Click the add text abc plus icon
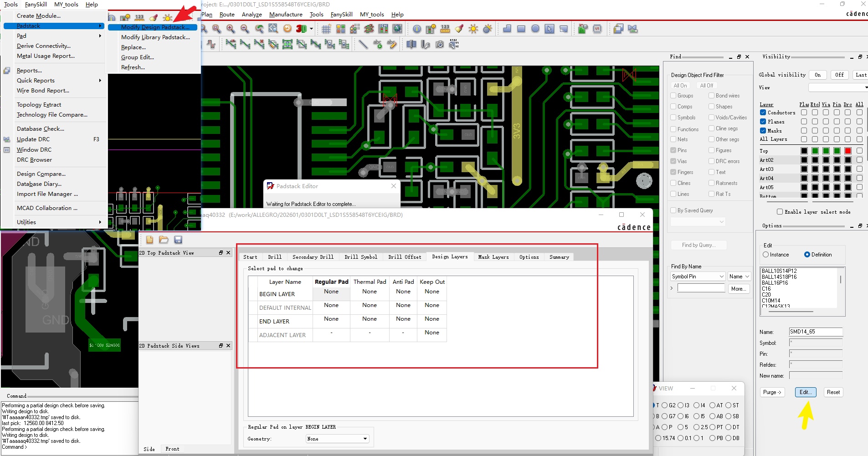 pos(377,44)
